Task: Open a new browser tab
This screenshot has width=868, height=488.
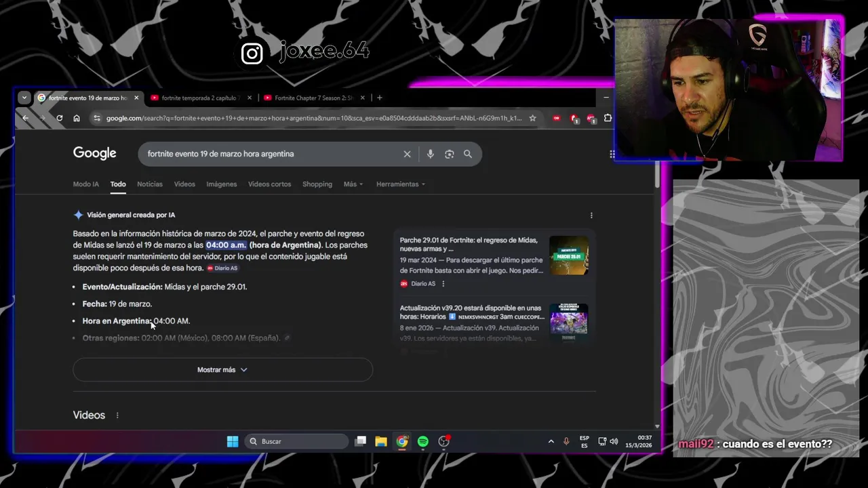Action: pyautogui.click(x=379, y=98)
